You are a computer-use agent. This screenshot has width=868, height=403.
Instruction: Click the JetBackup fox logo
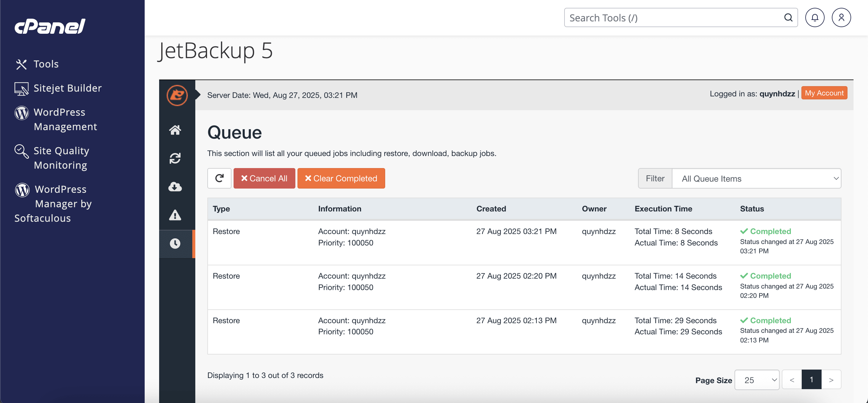[177, 95]
